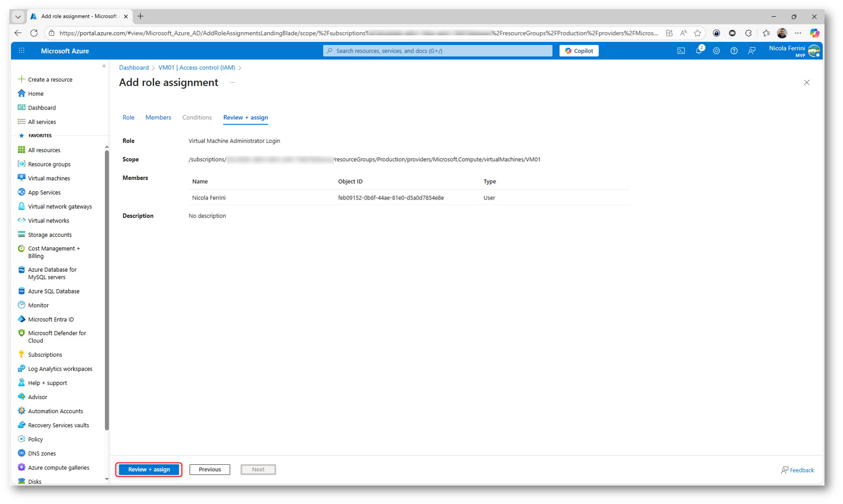The image size is (843, 504).
Task: Open the ellipsis menu beside Add role assignment
Action: (x=232, y=82)
